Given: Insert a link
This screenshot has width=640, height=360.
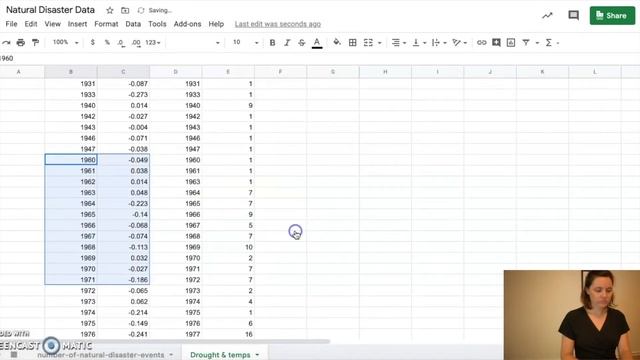Looking at the screenshot, I should pos(482,42).
